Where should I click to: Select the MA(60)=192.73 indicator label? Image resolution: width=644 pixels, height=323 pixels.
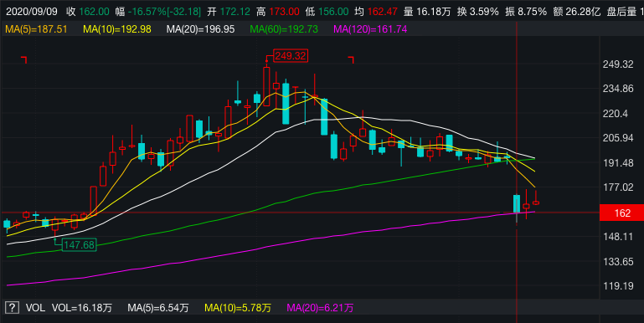point(284,29)
